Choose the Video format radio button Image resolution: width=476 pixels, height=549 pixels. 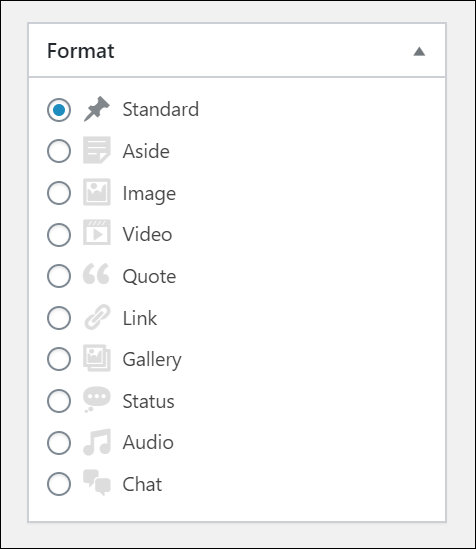click(59, 235)
